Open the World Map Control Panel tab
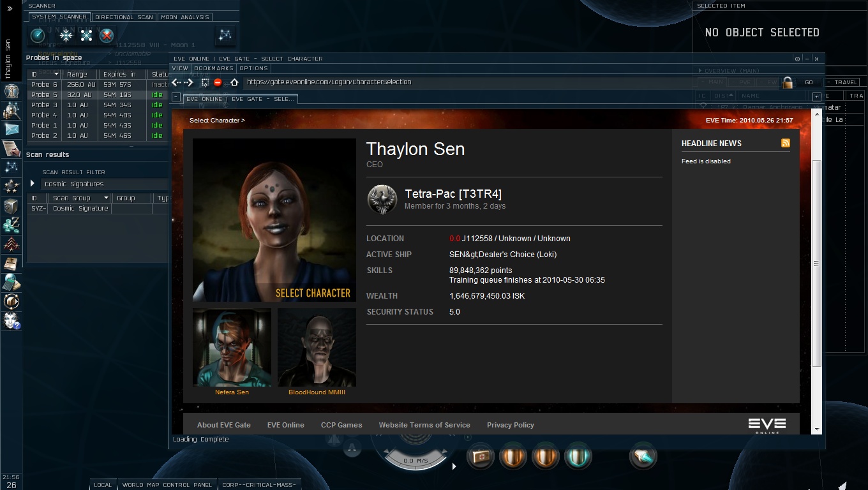The height and width of the screenshot is (490, 868). click(167, 485)
